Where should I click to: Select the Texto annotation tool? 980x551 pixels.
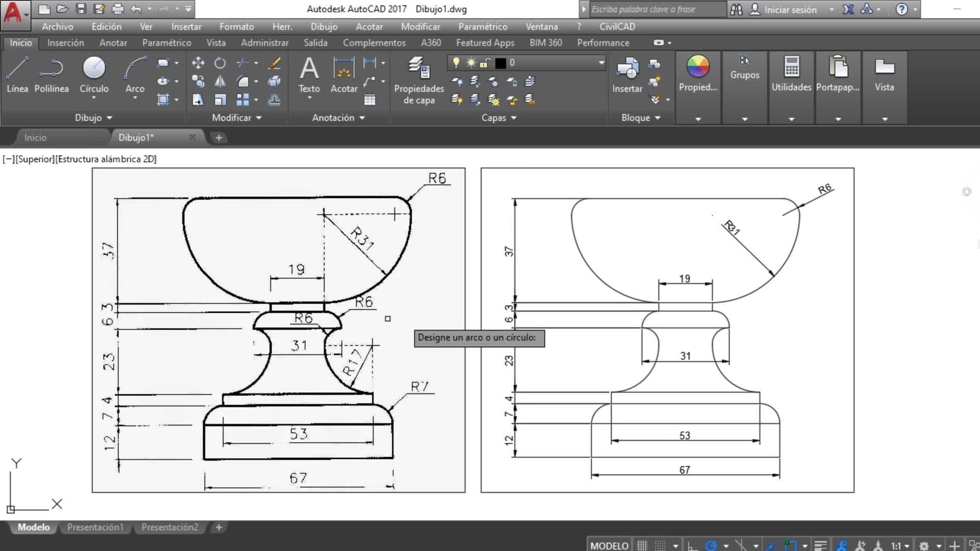click(309, 74)
